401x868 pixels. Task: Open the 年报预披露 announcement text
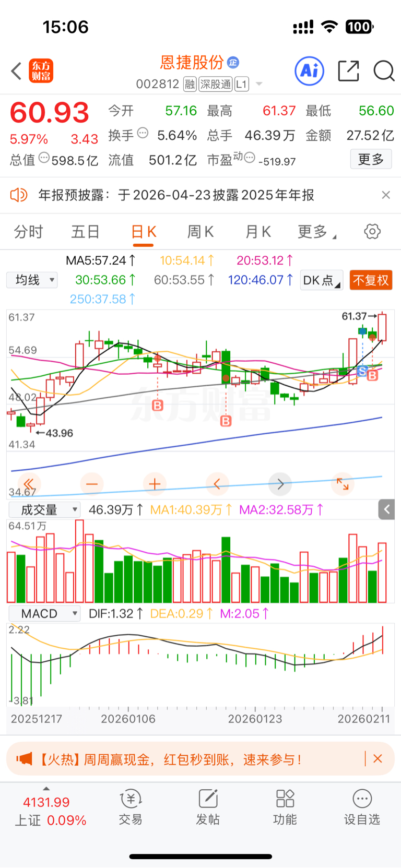[x=176, y=195]
